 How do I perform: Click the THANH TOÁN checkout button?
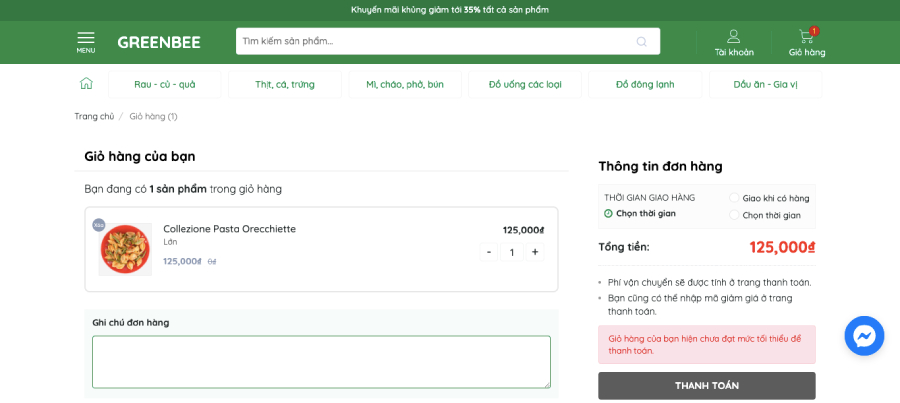(x=707, y=386)
